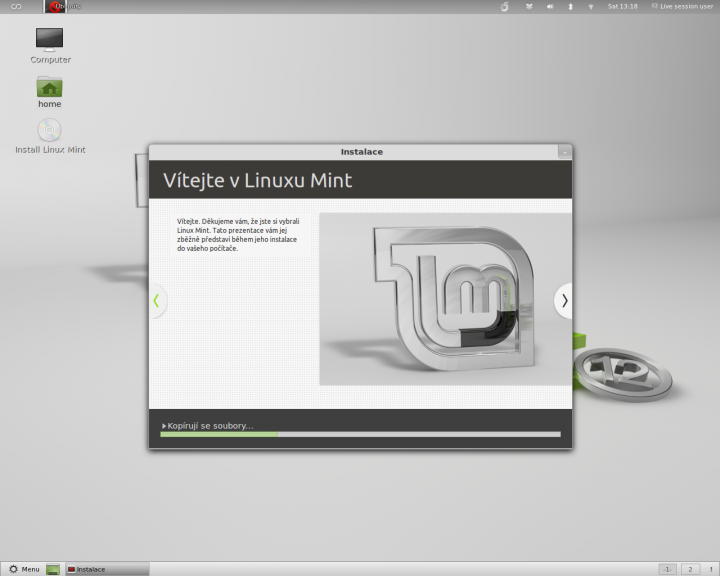Open the home folder icon

pyautogui.click(x=50, y=92)
